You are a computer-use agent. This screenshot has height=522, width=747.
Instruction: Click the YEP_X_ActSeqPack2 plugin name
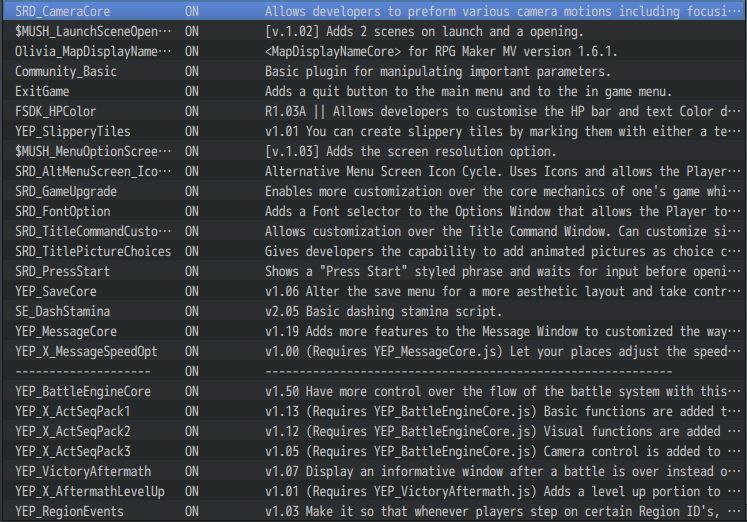click(73, 431)
